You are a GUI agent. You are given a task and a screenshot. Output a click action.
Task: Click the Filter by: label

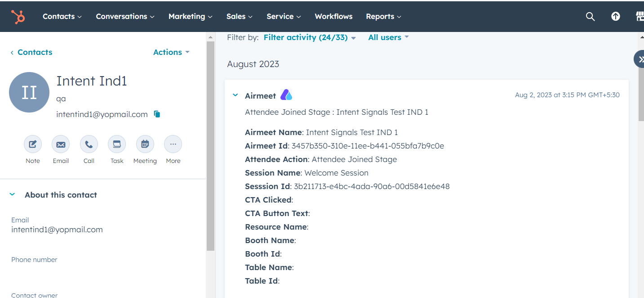(x=243, y=37)
